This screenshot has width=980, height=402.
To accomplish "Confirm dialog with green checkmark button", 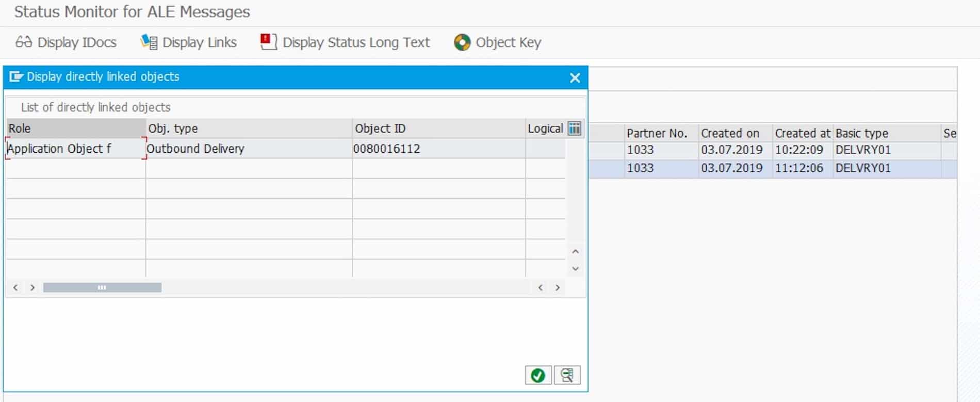I will (x=538, y=375).
